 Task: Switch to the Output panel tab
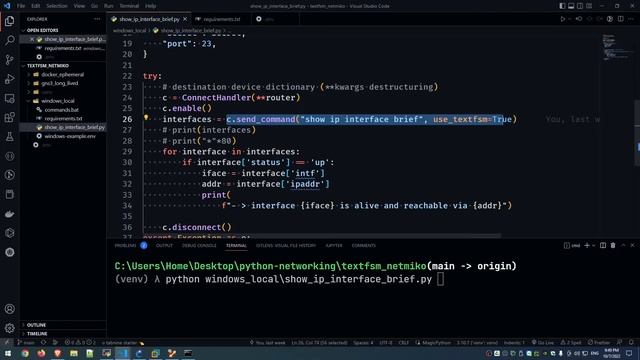click(164, 245)
